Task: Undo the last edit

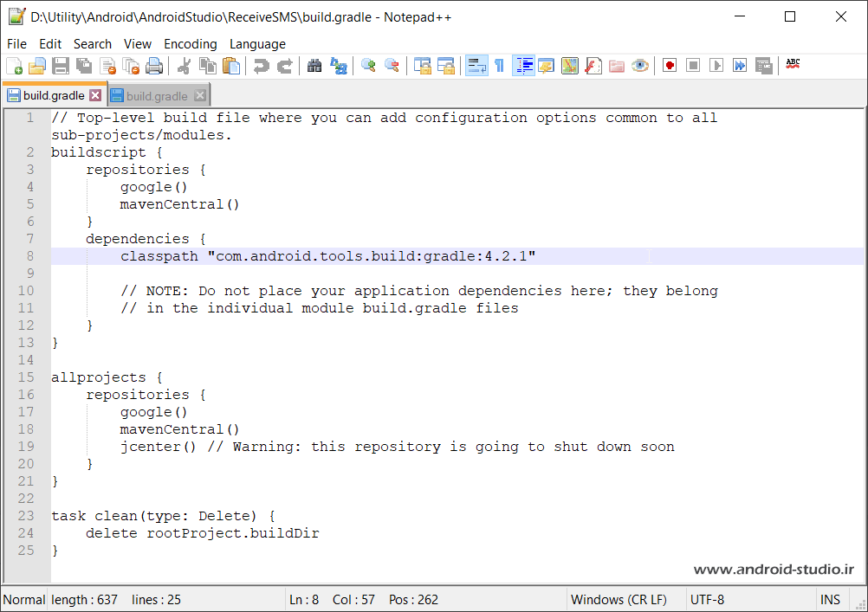Action: click(x=260, y=65)
